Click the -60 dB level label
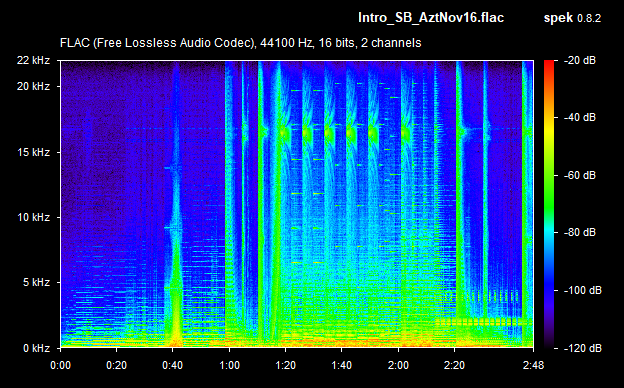Screen dimensions: 624x388 coord(580,175)
